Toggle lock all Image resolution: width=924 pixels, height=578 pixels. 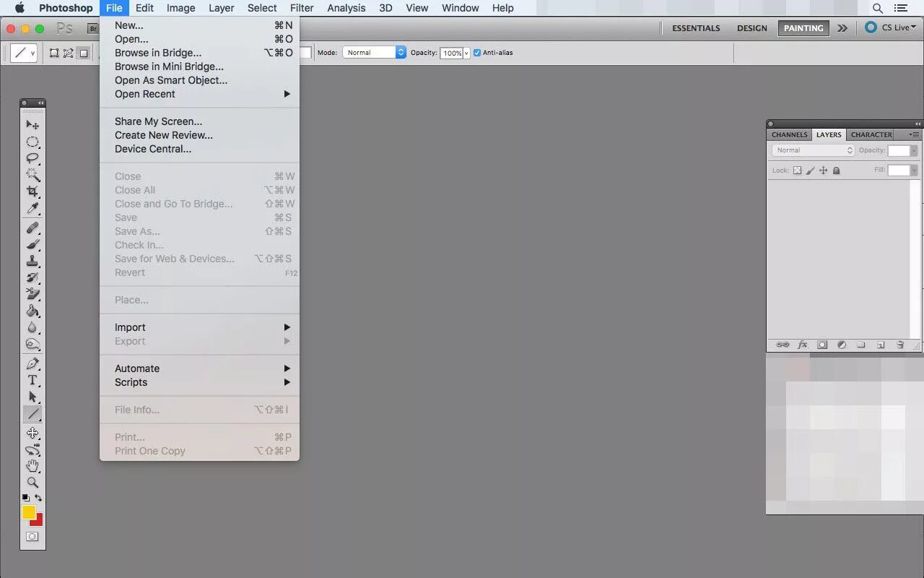tap(836, 171)
